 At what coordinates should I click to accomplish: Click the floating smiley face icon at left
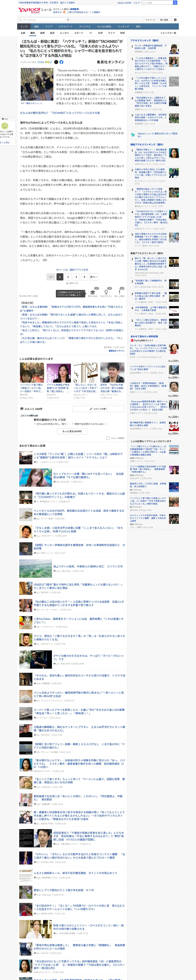[x=5, y=126]
